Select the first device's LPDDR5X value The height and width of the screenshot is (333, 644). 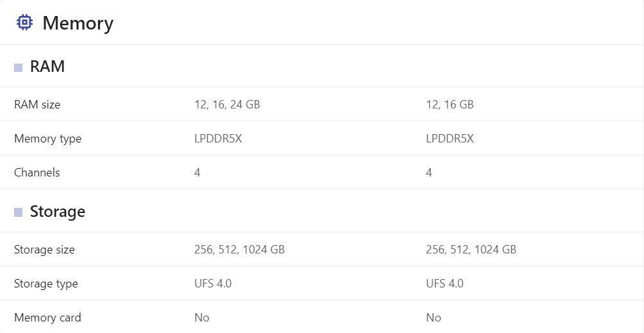pos(218,139)
